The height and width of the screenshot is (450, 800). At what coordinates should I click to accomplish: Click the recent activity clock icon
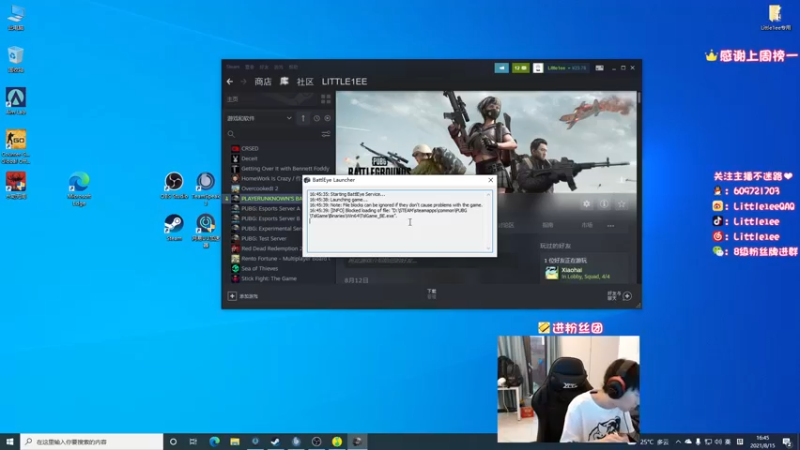click(317, 118)
